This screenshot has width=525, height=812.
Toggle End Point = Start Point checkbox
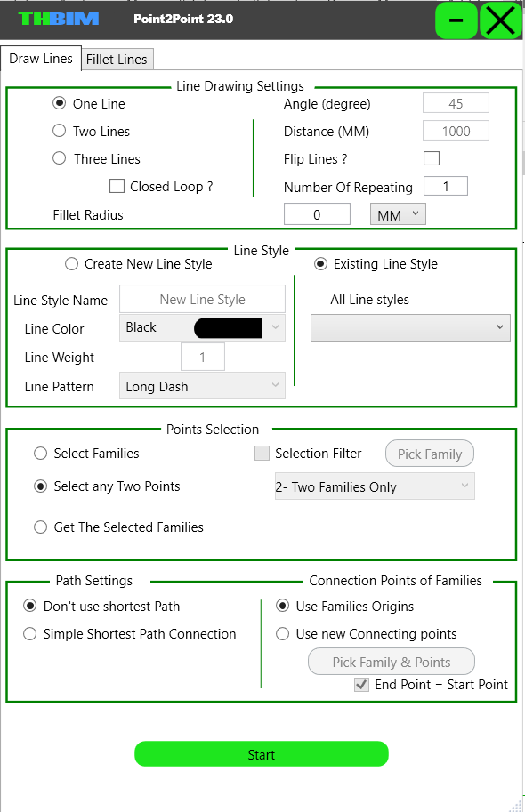click(x=362, y=685)
